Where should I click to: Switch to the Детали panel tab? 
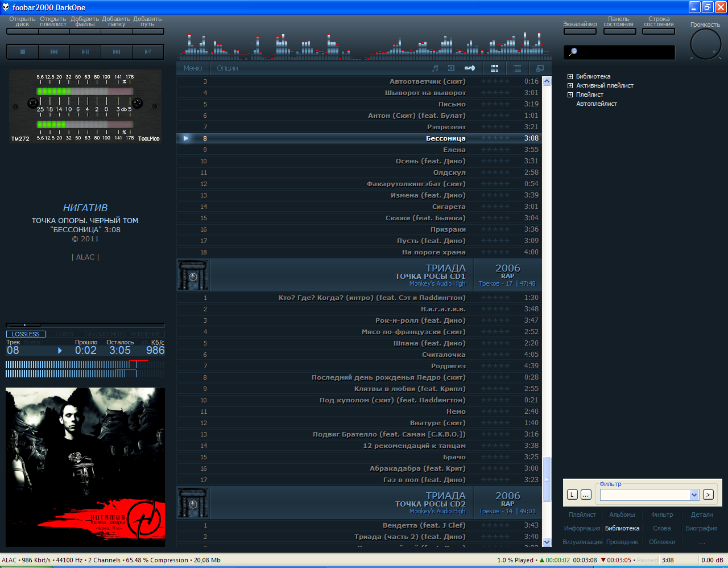[702, 515]
